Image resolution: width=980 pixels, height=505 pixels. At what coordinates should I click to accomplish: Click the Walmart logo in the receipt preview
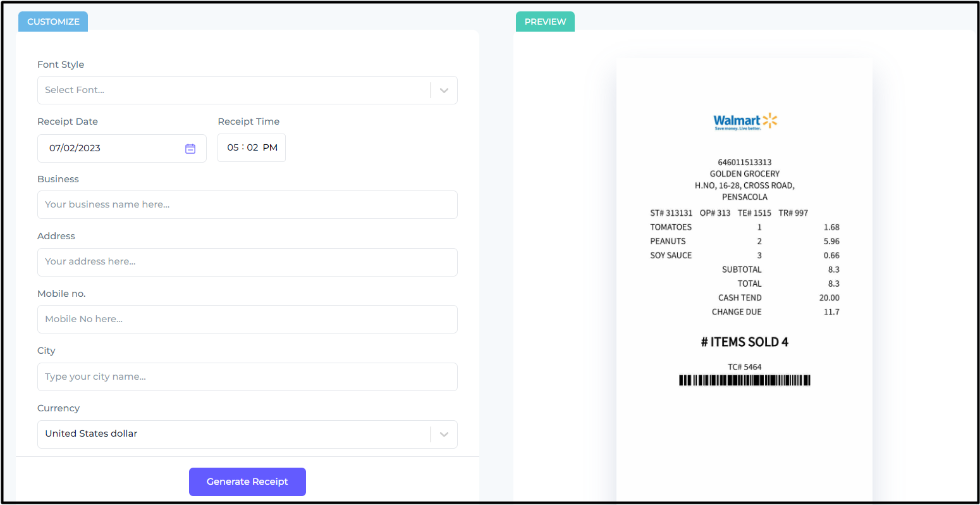[745, 121]
